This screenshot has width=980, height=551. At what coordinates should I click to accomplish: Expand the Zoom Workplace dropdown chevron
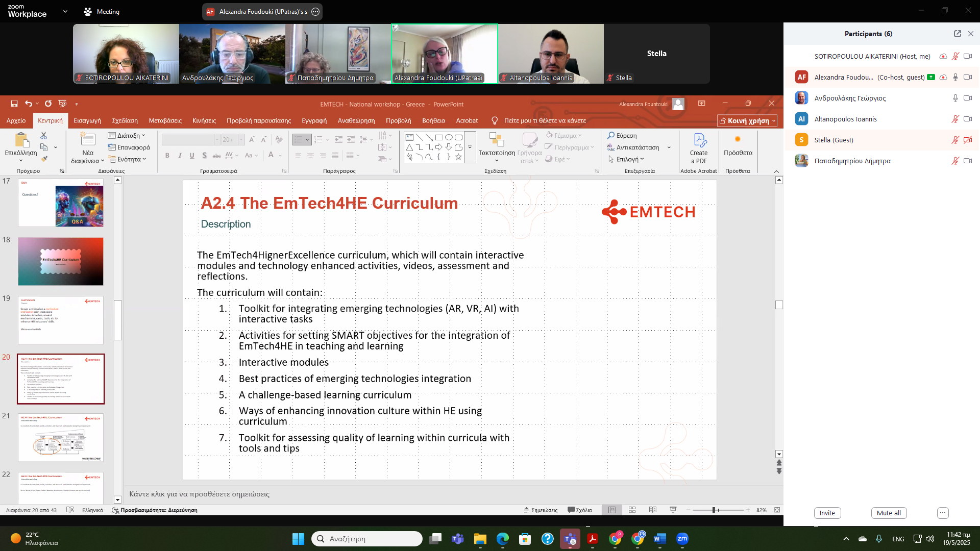point(65,11)
